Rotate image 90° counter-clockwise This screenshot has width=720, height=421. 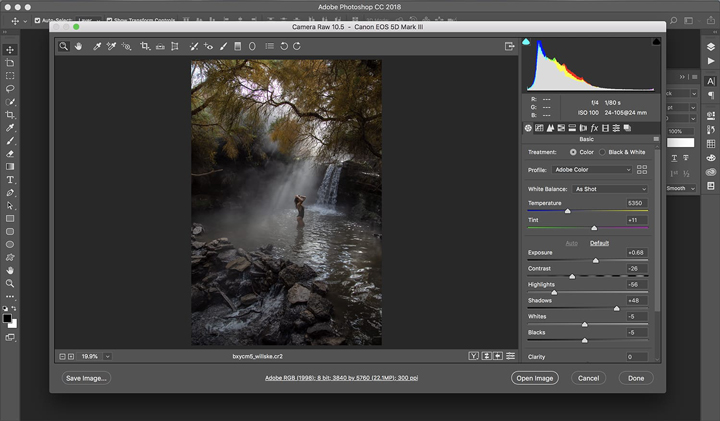tap(284, 46)
